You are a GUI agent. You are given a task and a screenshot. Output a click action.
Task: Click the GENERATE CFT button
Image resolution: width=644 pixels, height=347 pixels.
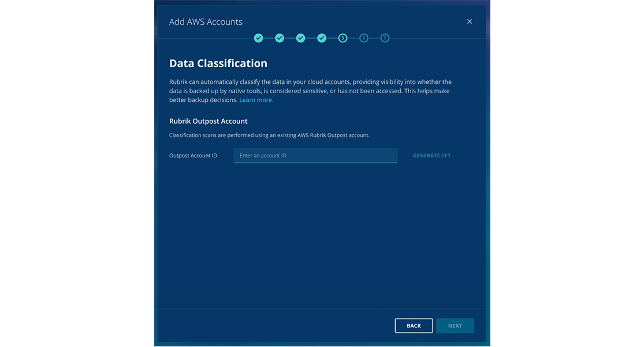[x=431, y=156]
